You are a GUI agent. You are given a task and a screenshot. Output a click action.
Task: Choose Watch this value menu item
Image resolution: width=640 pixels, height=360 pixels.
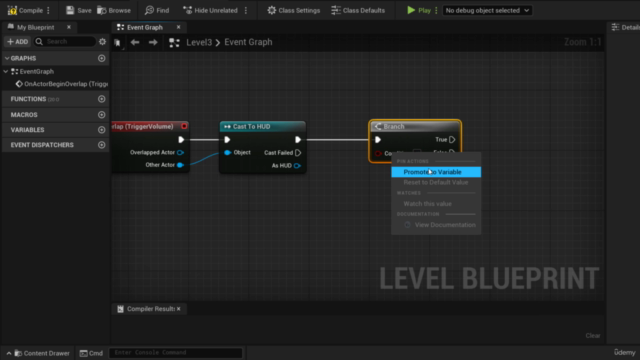(x=436, y=204)
